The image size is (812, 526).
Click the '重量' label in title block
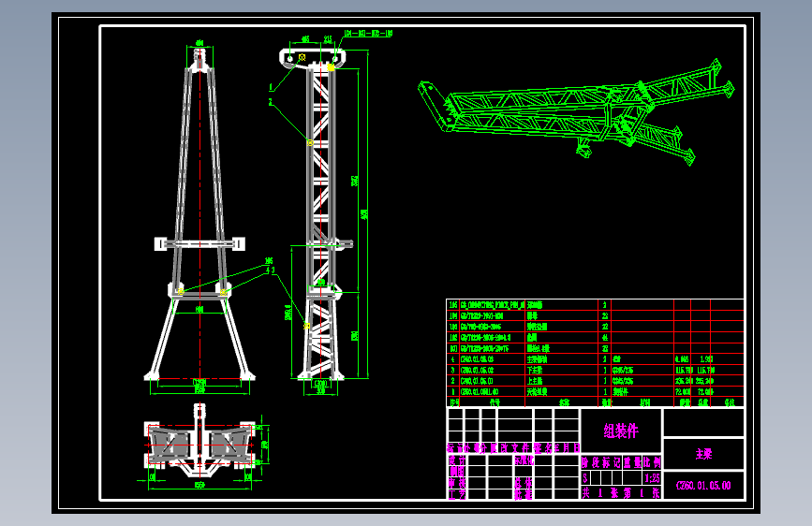click(x=632, y=462)
